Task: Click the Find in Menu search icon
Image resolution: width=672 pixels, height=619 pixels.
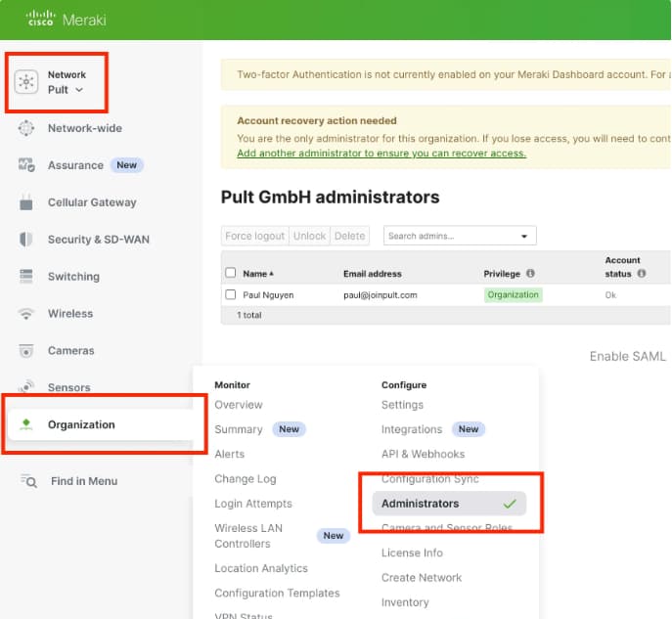Action: point(28,481)
